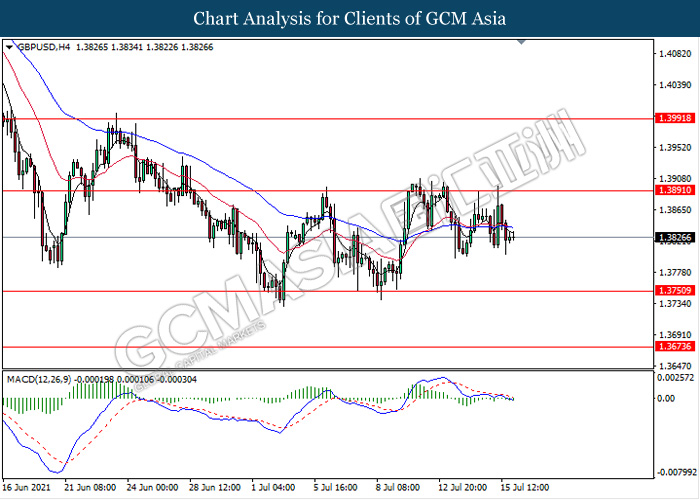Click the 15 Jul 12:00 time label

pos(525,488)
